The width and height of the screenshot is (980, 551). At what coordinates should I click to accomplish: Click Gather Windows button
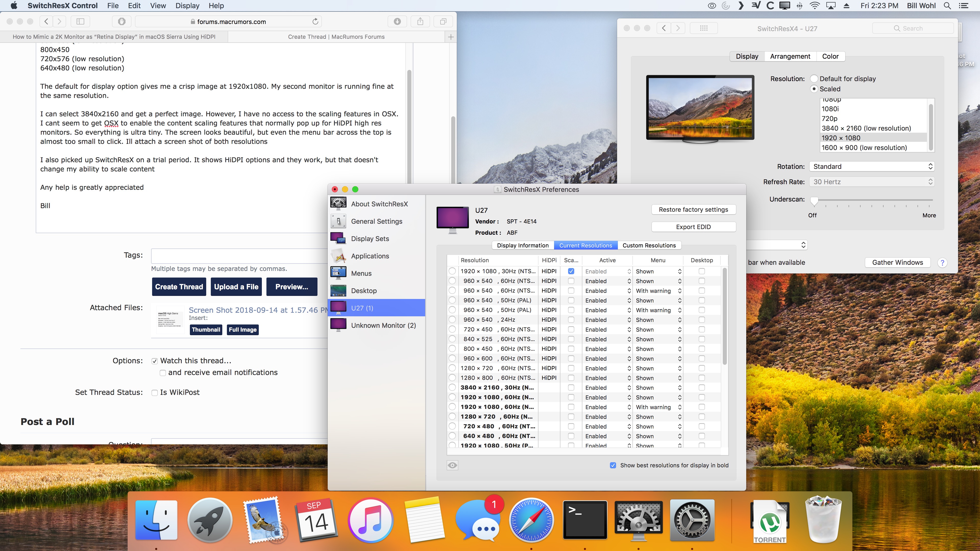click(898, 262)
